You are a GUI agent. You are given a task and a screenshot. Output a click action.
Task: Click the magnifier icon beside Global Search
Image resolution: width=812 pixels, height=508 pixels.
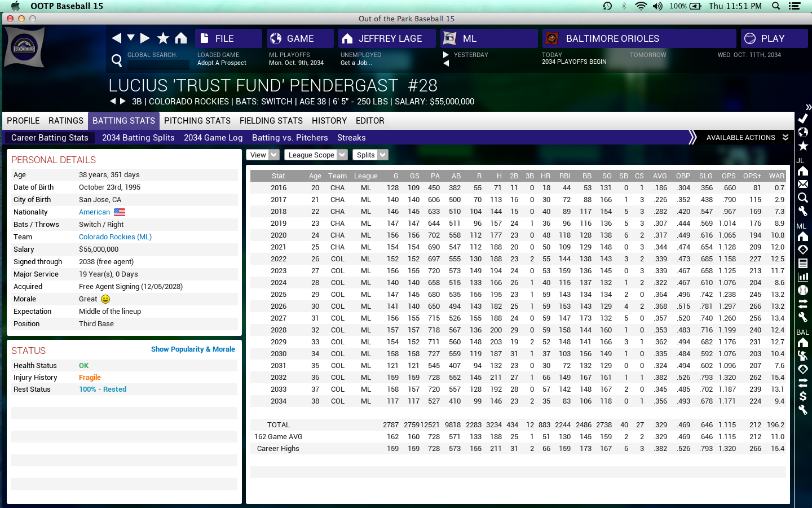(x=117, y=60)
